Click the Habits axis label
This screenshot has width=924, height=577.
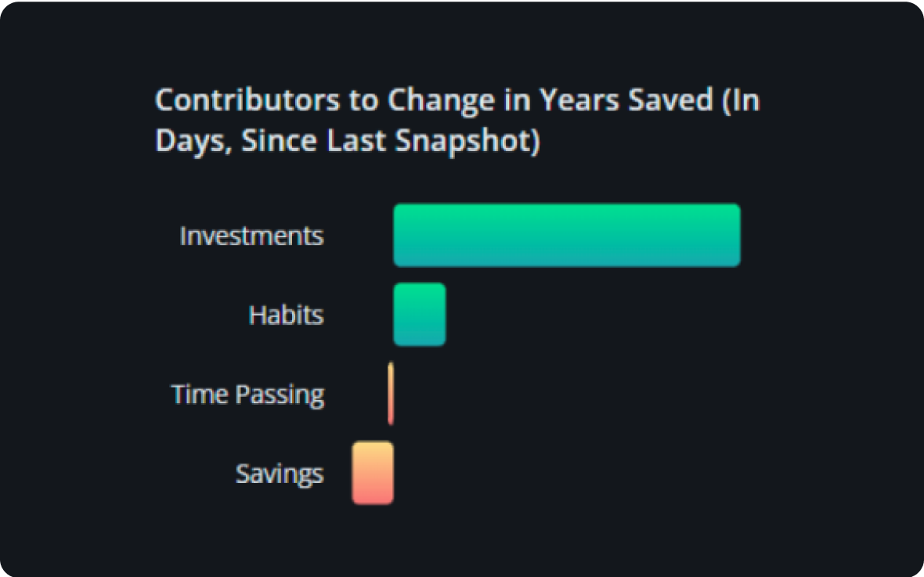pyautogui.click(x=286, y=315)
